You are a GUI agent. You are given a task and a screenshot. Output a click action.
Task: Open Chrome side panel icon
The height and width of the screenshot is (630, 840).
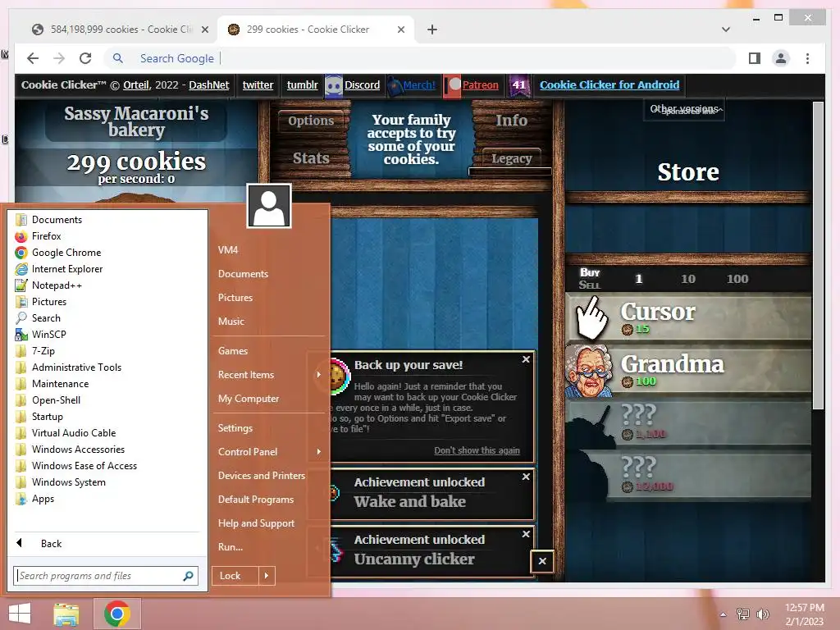point(755,58)
